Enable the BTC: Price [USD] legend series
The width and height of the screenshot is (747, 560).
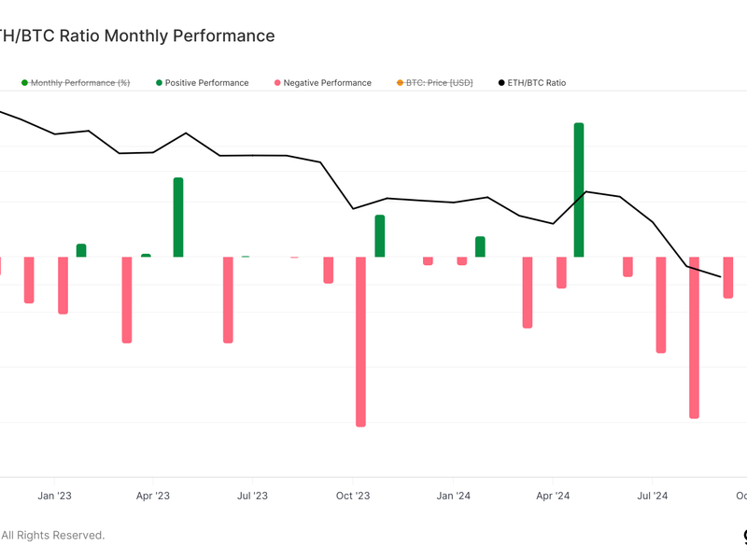point(439,83)
